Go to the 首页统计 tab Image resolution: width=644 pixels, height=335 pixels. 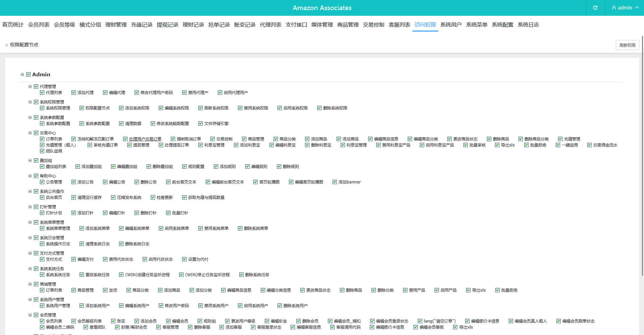13,25
